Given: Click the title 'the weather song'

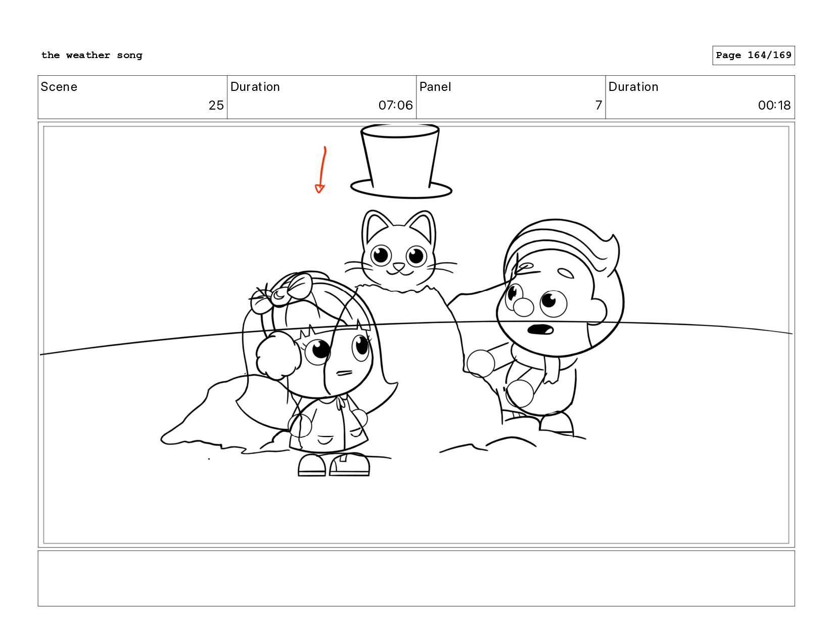Looking at the screenshot, I should coord(91,55).
